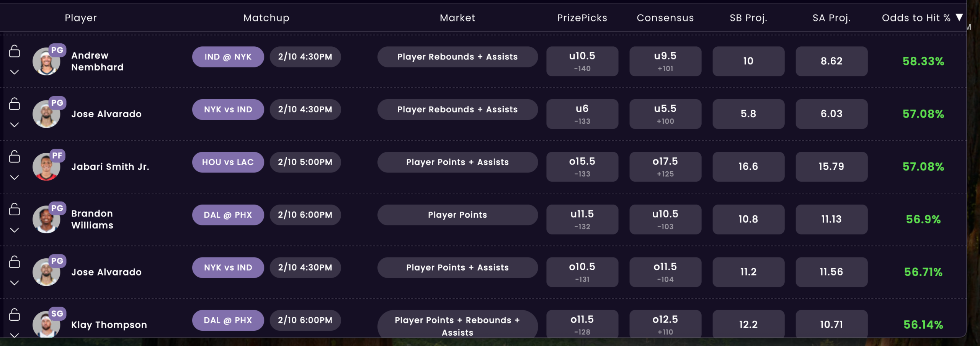Image resolution: width=980 pixels, height=346 pixels.
Task: Click Klay Thompson's player avatar
Action: click(x=46, y=325)
